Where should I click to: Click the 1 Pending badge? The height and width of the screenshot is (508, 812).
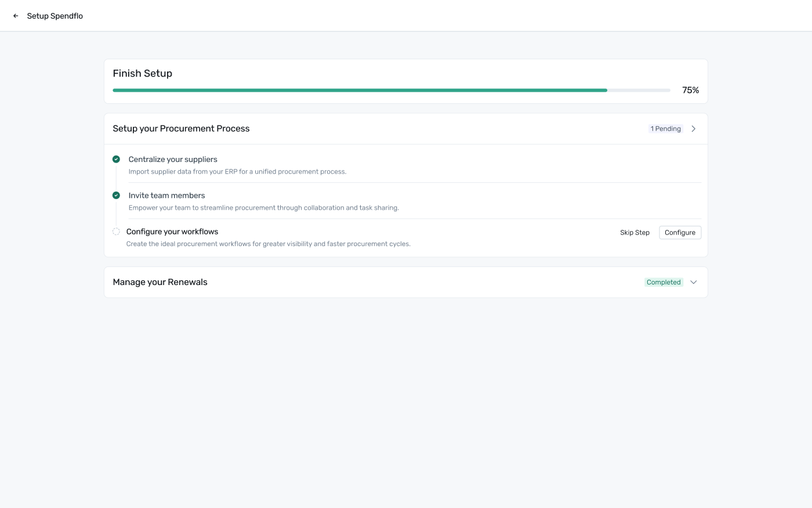tap(666, 129)
